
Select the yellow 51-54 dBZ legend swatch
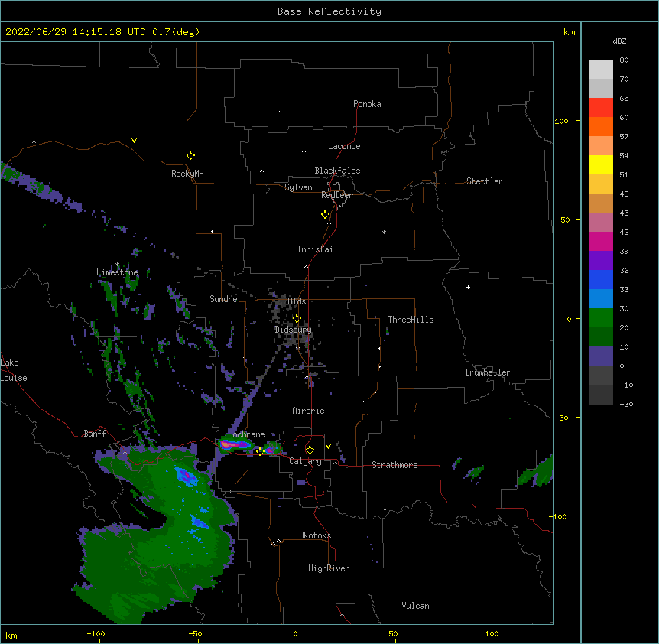pos(601,164)
